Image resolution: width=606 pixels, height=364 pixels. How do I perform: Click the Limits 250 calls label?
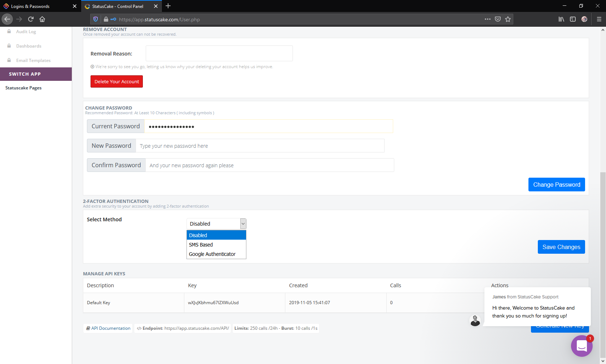point(276,328)
